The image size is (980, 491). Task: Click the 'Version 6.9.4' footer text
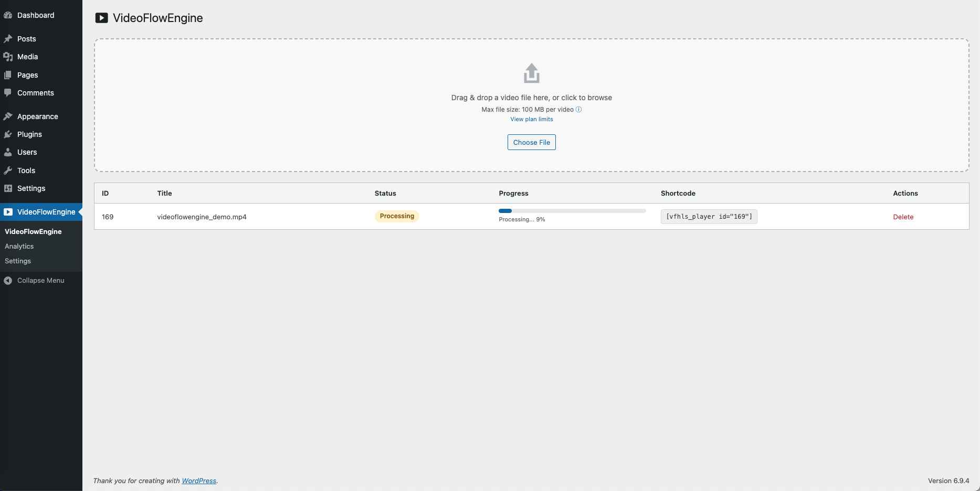949,481
